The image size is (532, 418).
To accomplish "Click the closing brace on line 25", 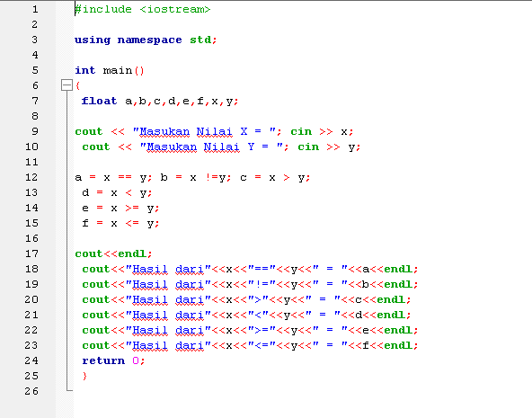I will coord(84,376).
